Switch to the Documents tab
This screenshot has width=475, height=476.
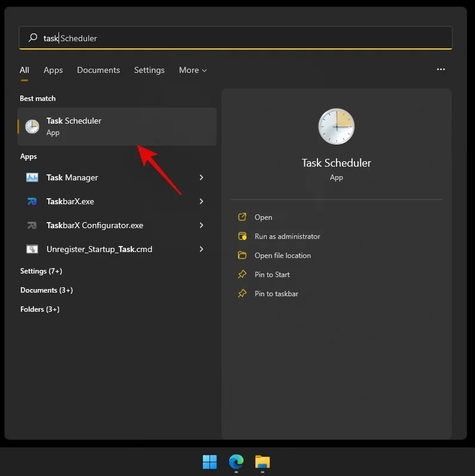[98, 70]
